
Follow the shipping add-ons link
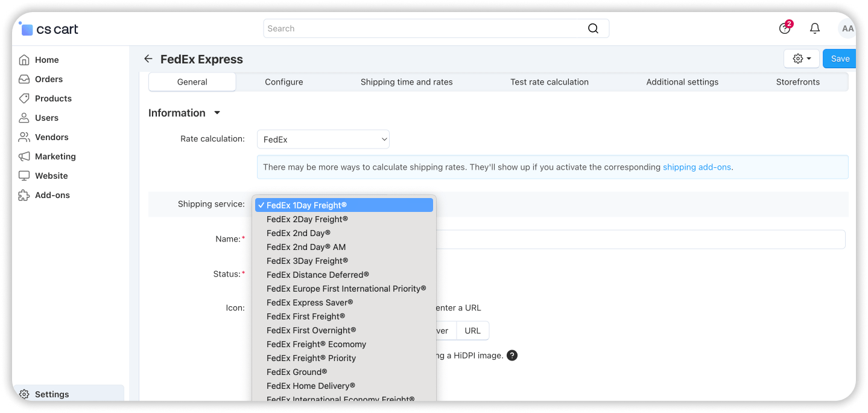(x=697, y=167)
